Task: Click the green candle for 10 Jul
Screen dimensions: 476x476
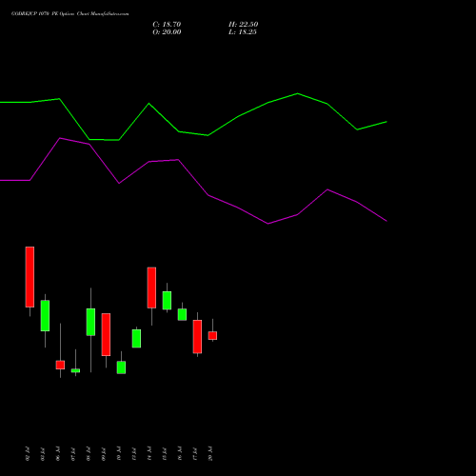Action: pos(121,367)
